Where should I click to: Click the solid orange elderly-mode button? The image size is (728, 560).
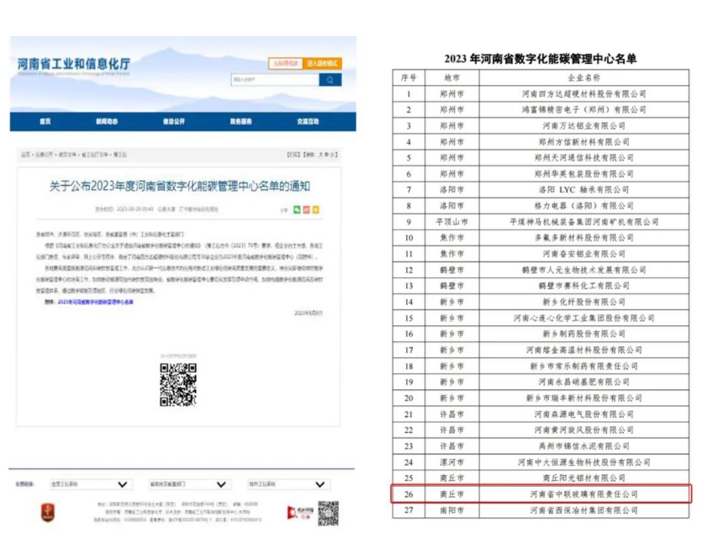[x=322, y=63]
